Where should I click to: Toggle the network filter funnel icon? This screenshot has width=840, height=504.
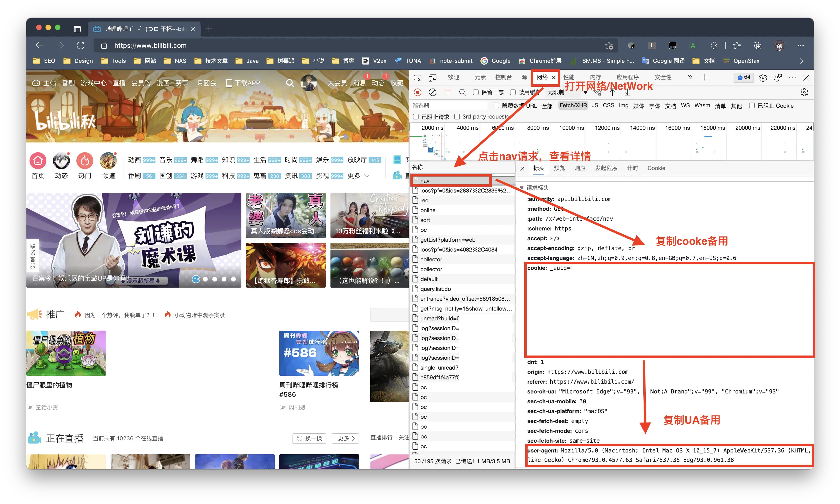[447, 92]
